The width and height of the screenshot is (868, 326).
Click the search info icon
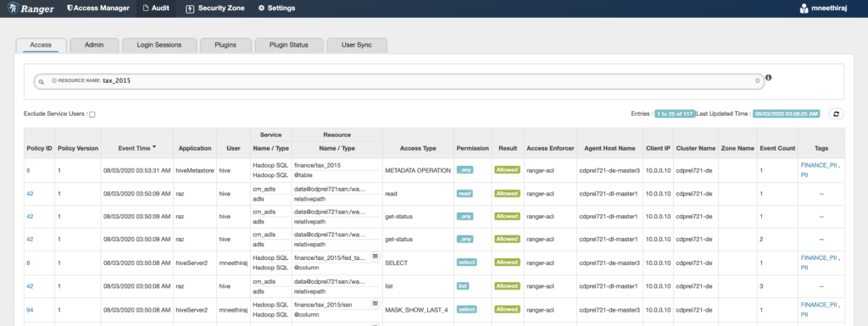pos(769,77)
